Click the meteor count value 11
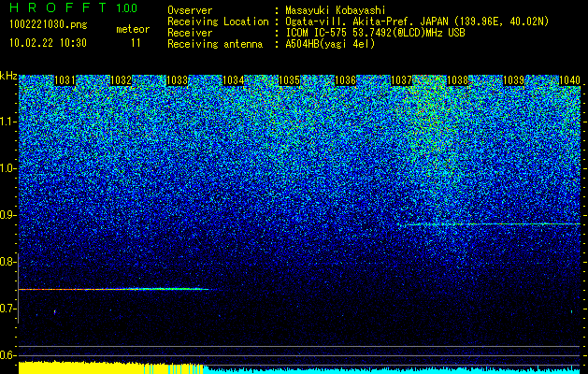This screenshot has width=588, height=374. tap(136, 43)
